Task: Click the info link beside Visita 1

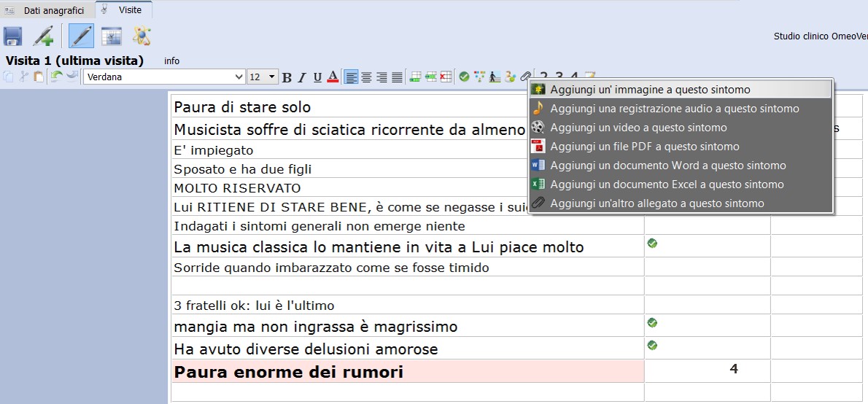Action: 172,61
